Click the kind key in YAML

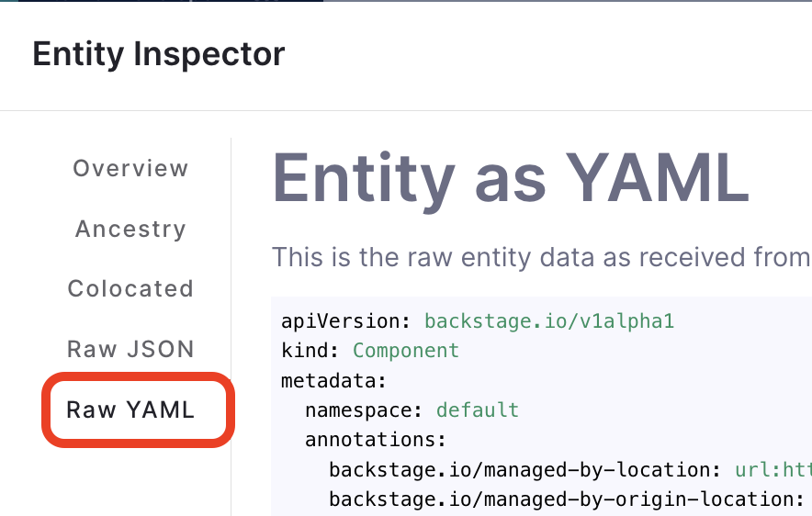tap(310, 351)
